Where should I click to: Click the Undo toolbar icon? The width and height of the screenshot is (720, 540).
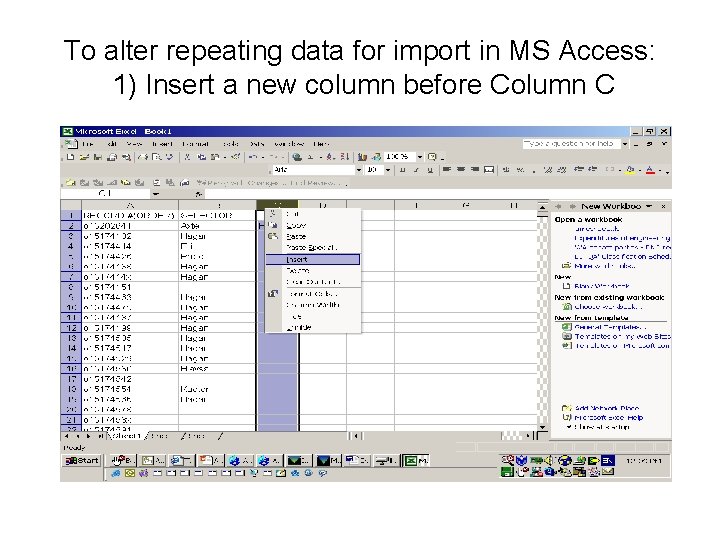tap(253, 157)
